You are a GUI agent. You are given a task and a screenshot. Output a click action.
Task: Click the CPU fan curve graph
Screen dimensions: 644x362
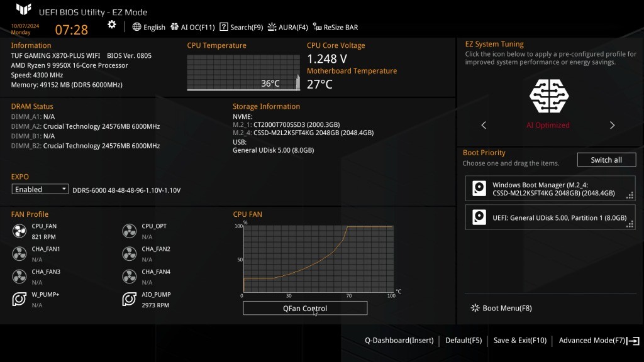[x=318, y=259]
